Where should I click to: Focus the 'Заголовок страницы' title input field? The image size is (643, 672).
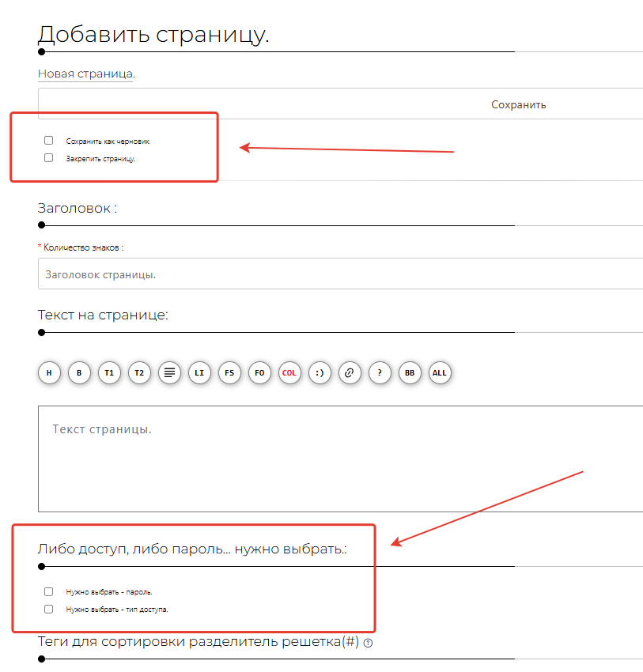(340, 274)
